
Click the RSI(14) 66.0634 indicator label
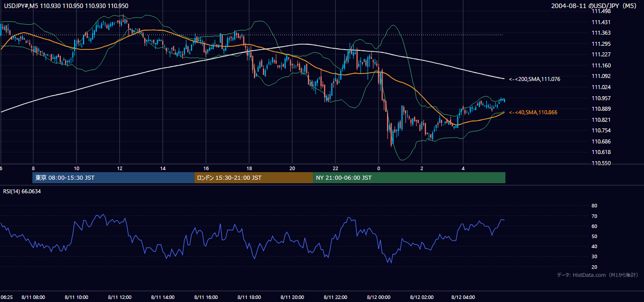point(22,191)
